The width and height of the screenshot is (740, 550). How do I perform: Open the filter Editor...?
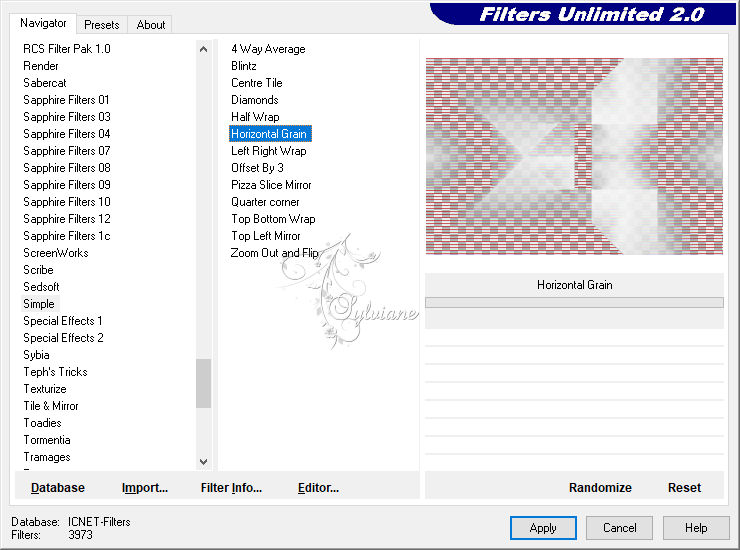click(319, 488)
